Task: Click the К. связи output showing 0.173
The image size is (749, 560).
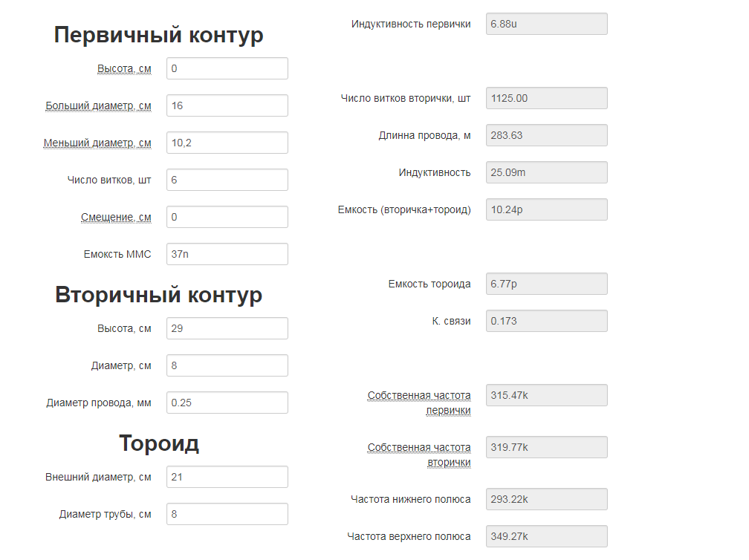Action: (546, 321)
